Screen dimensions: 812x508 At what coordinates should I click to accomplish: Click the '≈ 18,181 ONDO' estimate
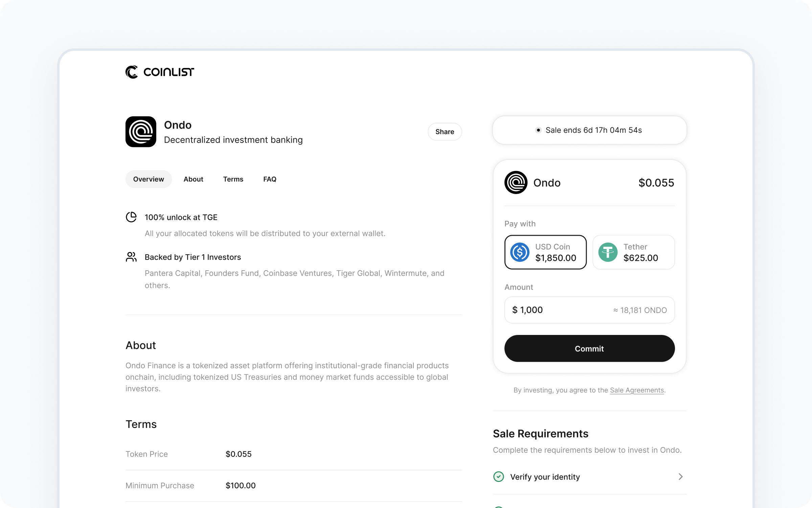(x=640, y=310)
